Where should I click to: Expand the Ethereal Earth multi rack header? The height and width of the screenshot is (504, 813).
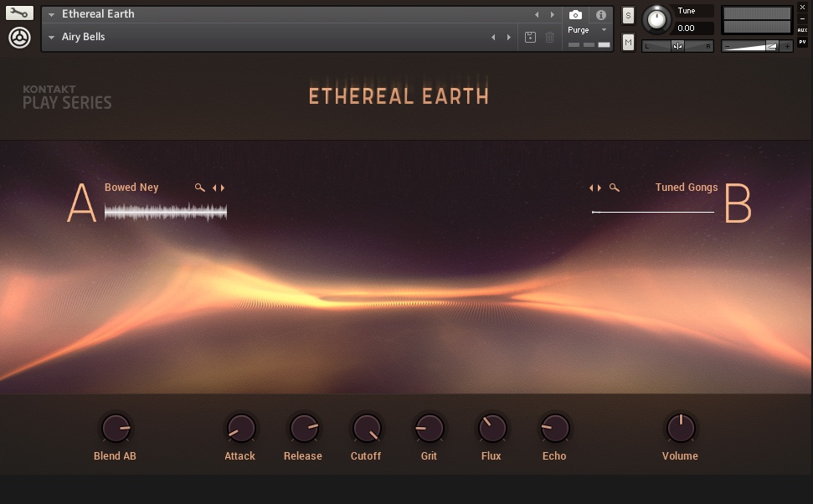tap(53, 13)
